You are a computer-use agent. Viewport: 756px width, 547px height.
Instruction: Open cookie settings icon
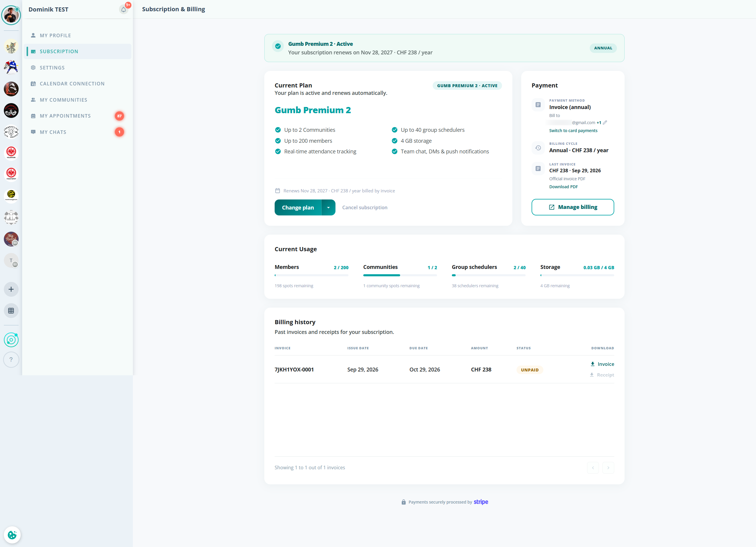point(12,535)
